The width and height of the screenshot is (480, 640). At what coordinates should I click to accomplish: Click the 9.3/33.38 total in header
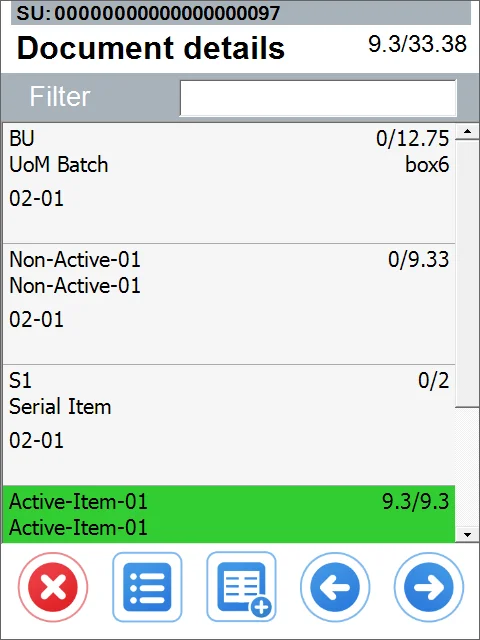click(417, 44)
